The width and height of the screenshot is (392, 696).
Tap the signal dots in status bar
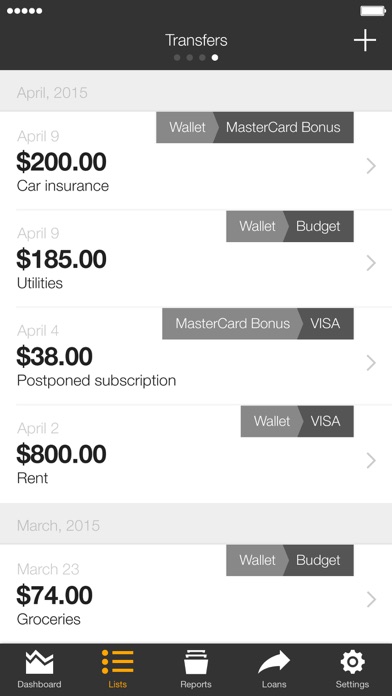tap(24, 11)
